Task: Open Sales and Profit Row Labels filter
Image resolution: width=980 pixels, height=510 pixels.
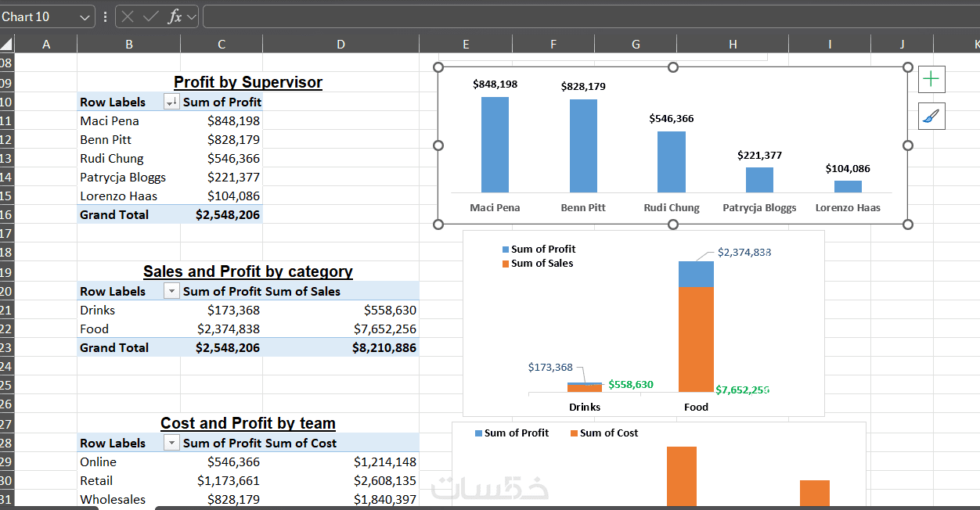Action: pyautogui.click(x=171, y=291)
